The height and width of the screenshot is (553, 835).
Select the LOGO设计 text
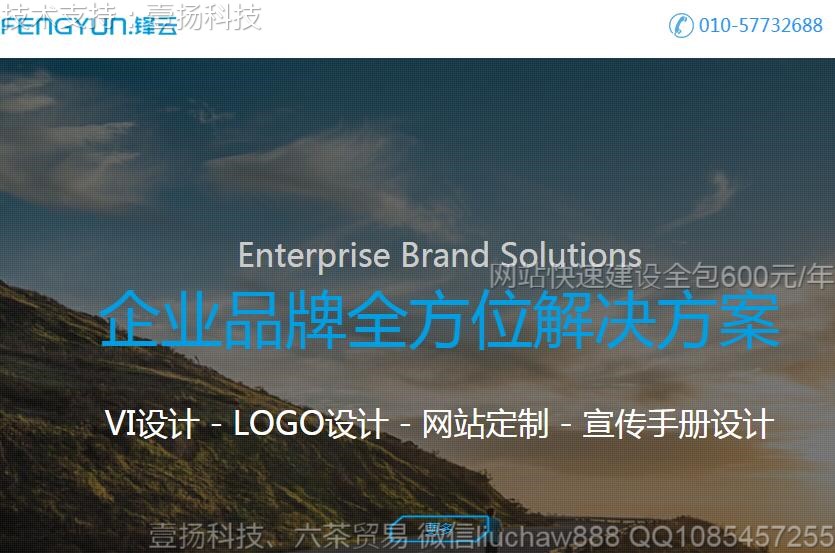point(311,424)
